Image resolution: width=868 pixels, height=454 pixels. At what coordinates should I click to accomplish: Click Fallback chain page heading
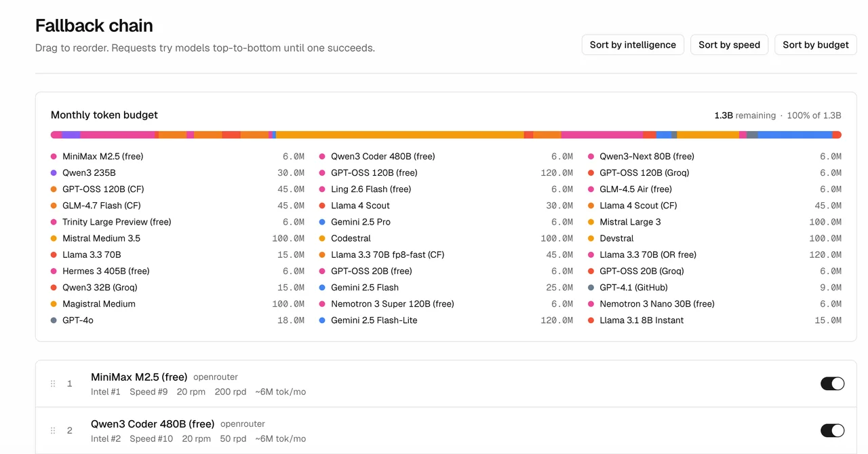94,26
